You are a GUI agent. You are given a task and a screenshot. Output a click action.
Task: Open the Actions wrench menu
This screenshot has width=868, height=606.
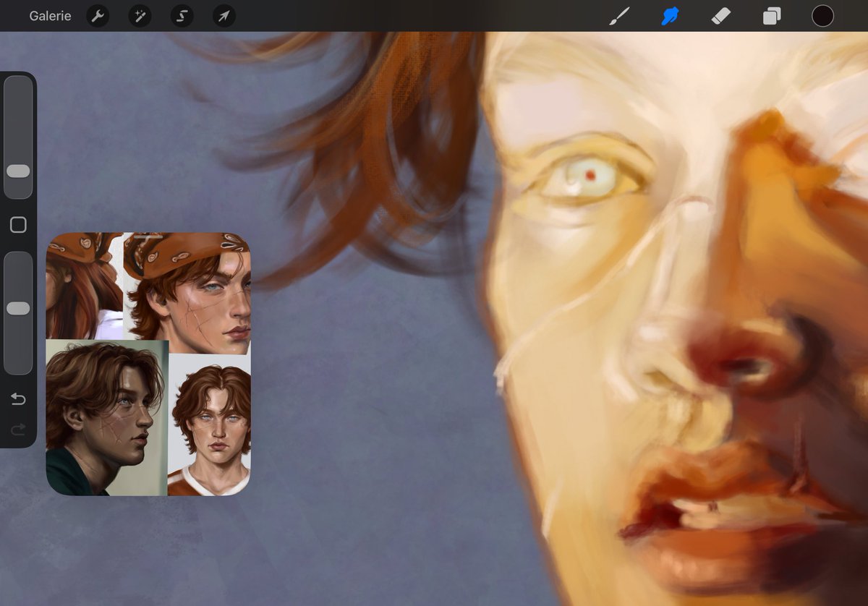coord(98,16)
